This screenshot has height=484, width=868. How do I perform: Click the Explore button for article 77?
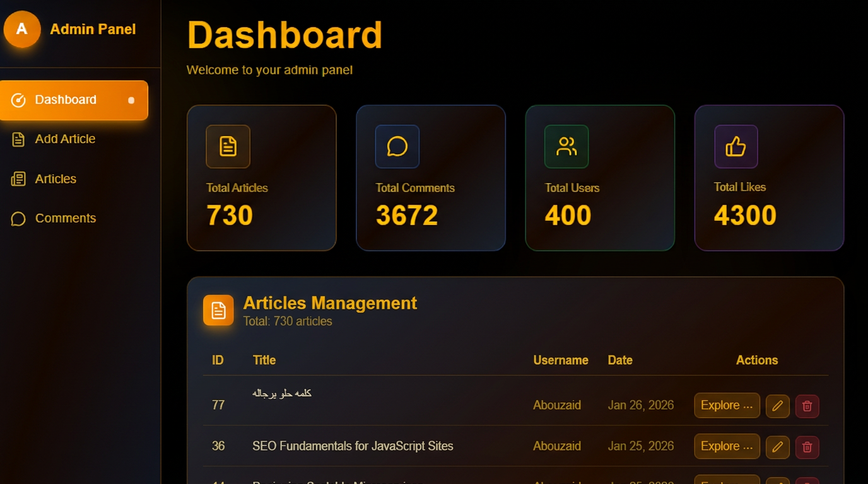pos(727,405)
